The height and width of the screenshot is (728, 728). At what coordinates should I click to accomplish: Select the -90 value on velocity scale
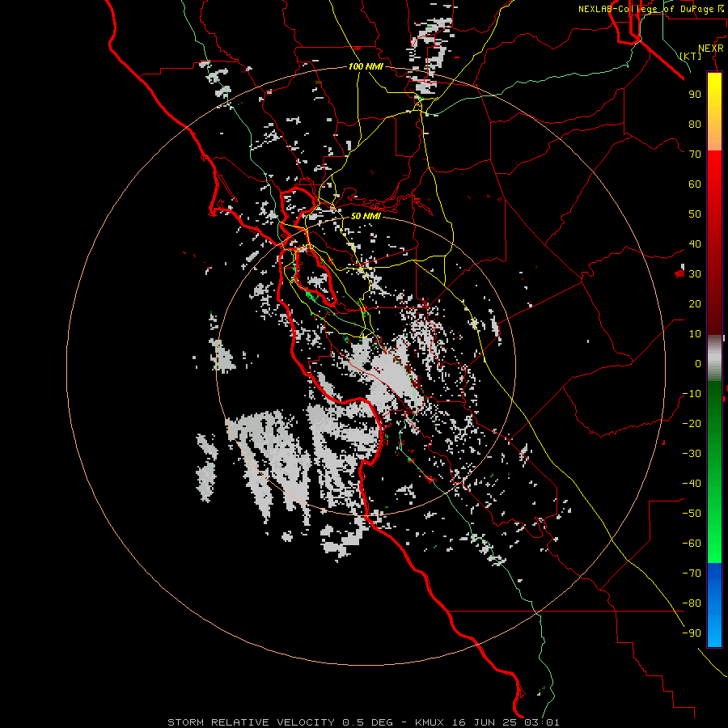coord(692,633)
